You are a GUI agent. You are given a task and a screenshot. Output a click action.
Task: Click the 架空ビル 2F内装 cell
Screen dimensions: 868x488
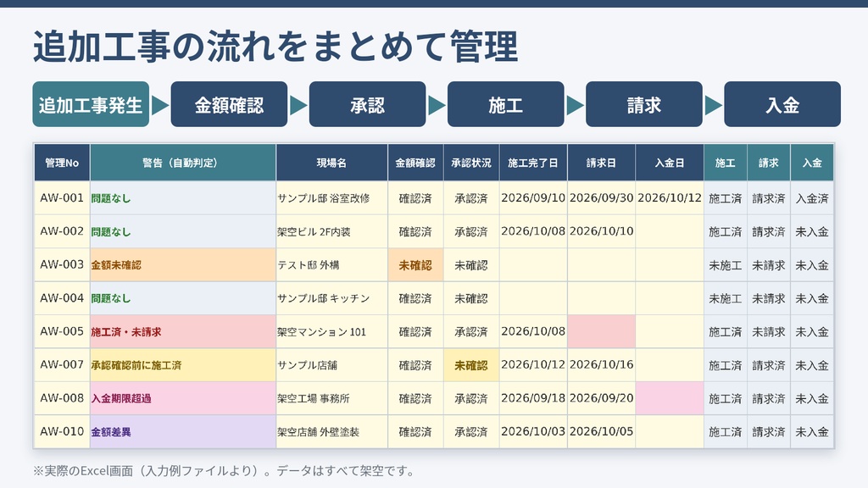pos(331,231)
